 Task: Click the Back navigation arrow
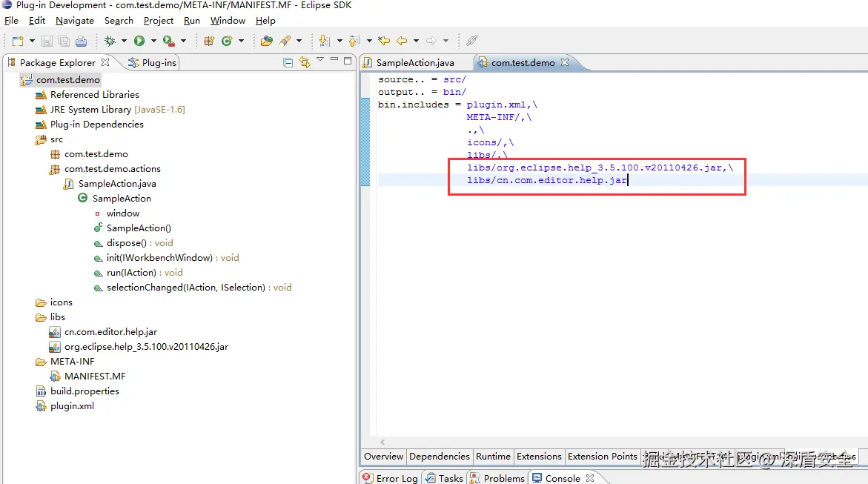click(x=402, y=41)
